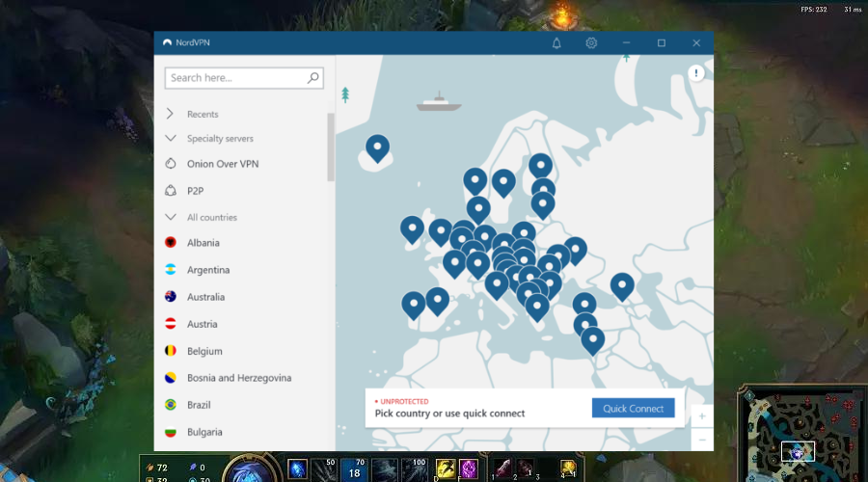Click the exclamation info icon on map
868x482 pixels.
695,73
